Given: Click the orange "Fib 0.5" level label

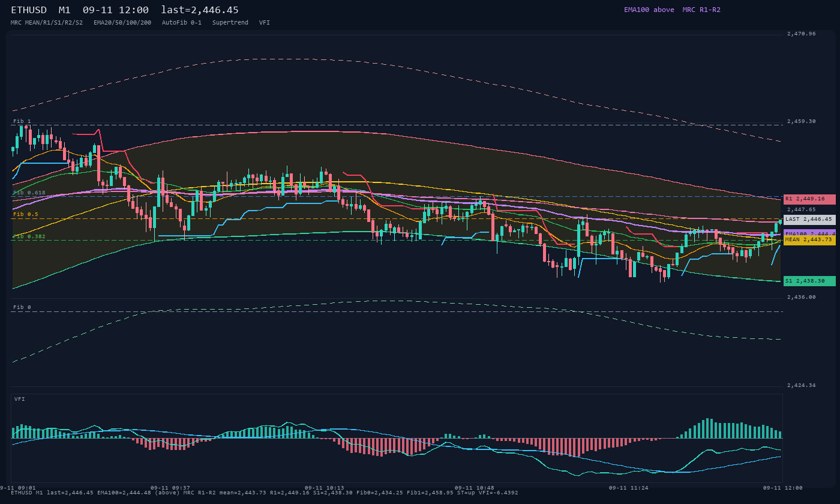Looking at the screenshot, I should tap(26, 214).
